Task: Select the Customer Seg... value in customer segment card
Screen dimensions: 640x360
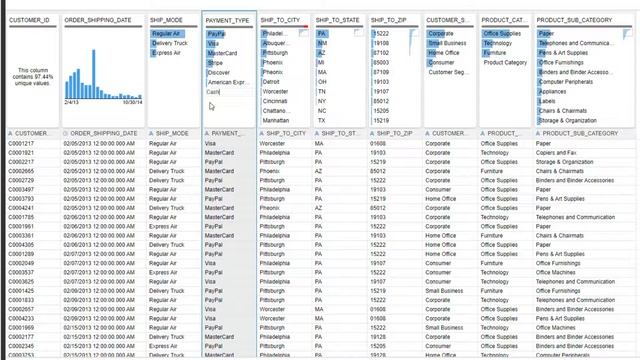Action: click(x=448, y=72)
